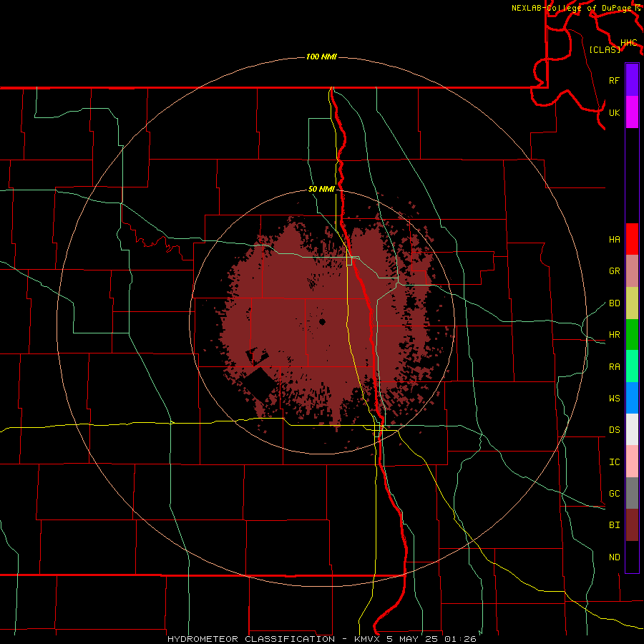Select the GR pink legend swatch
This screenshot has width=644, height=644.
[x=632, y=270]
